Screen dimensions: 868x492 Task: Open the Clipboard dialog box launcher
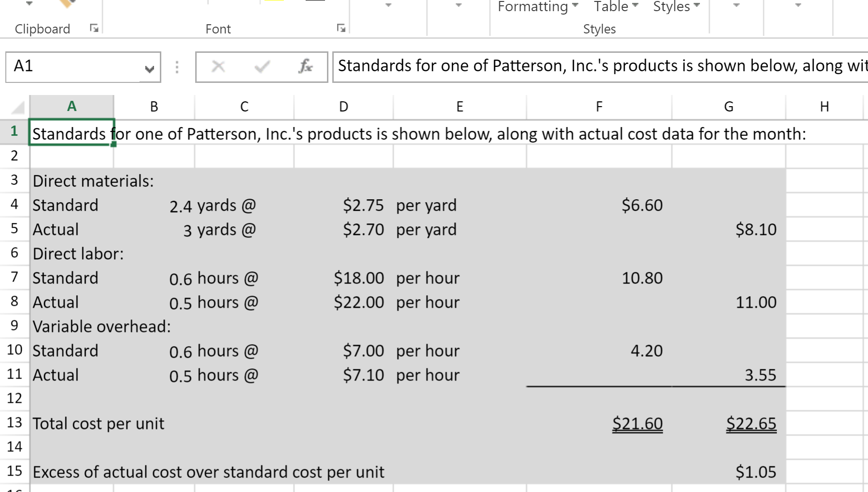tap(95, 28)
